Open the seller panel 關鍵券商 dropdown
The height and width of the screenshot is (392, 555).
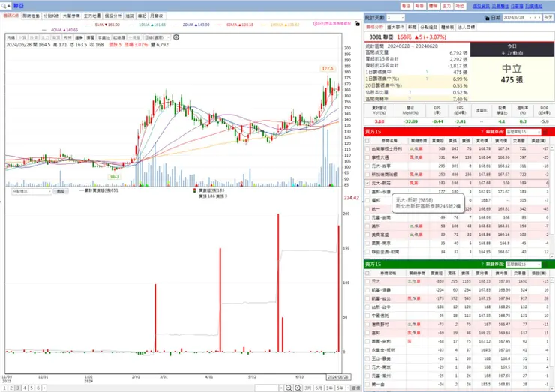click(x=523, y=265)
